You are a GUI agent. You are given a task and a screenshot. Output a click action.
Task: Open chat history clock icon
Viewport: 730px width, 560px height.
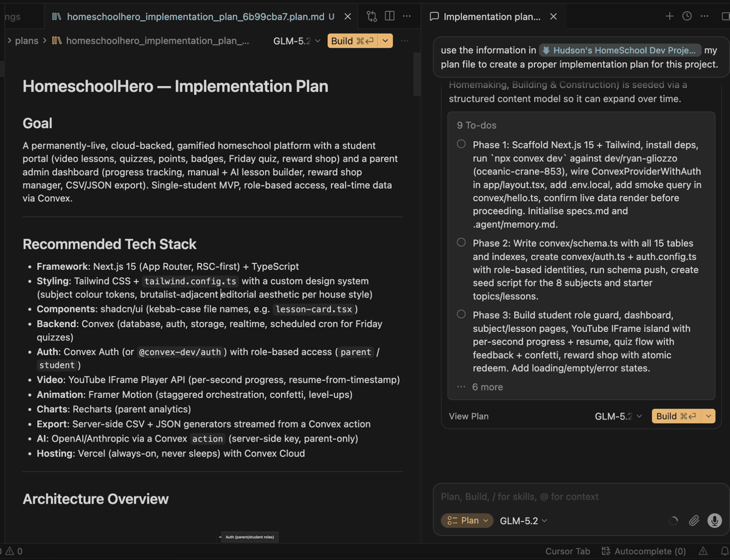click(x=687, y=16)
